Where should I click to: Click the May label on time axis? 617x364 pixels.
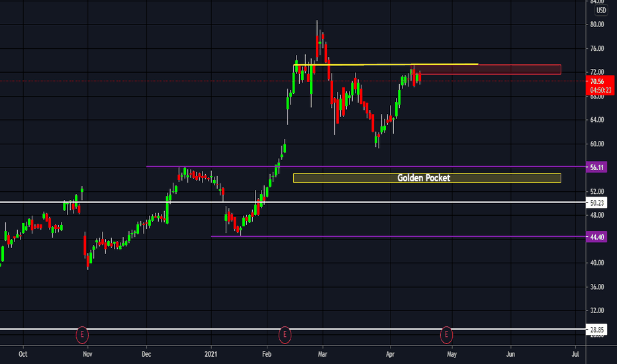451,354
